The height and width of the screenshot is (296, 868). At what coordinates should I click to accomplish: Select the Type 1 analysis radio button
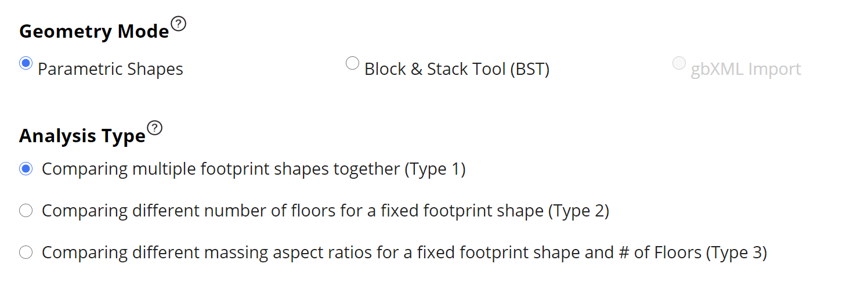(26, 169)
